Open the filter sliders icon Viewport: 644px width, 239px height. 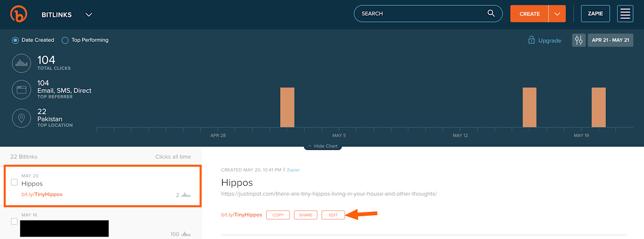pos(579,40)
